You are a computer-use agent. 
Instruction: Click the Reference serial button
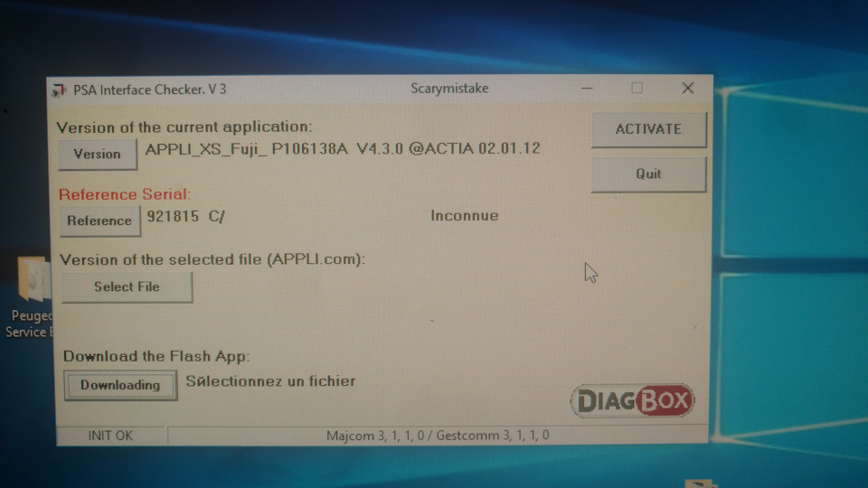click(99, 221)
